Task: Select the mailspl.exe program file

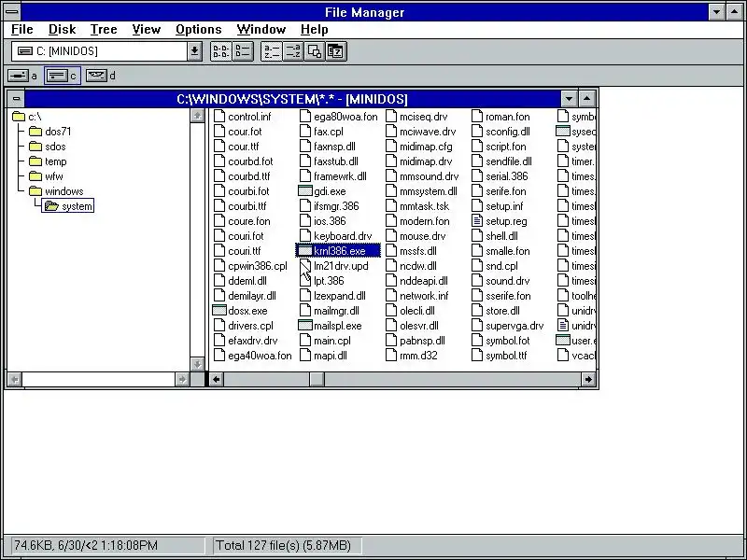Action: (x=331, y=326)
